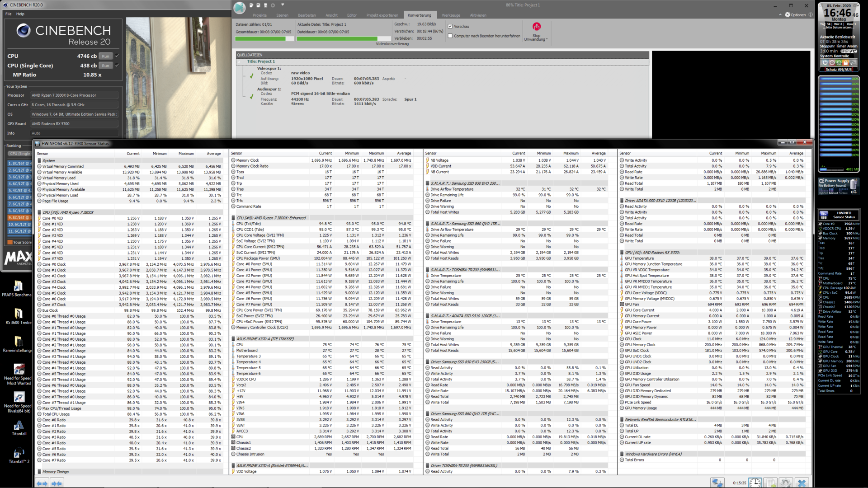Viewport: 868px width, 488px height.
Task: Click the Dateidauer green progress bar
Action: 344,39
